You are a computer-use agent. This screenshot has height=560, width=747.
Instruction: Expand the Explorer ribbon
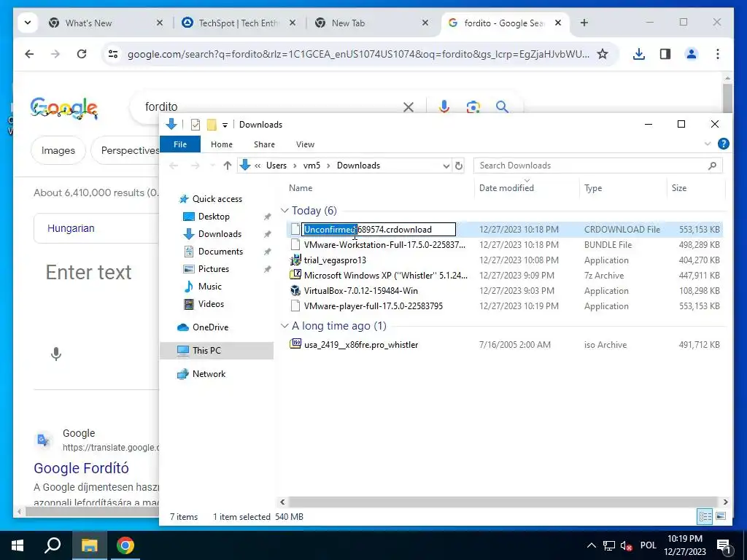(708, 144)
